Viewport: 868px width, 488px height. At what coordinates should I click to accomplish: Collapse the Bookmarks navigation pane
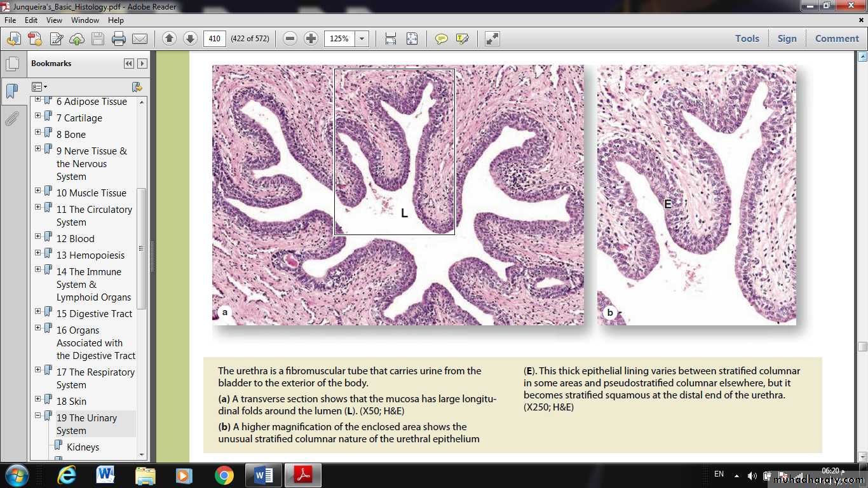pos(129,64)
